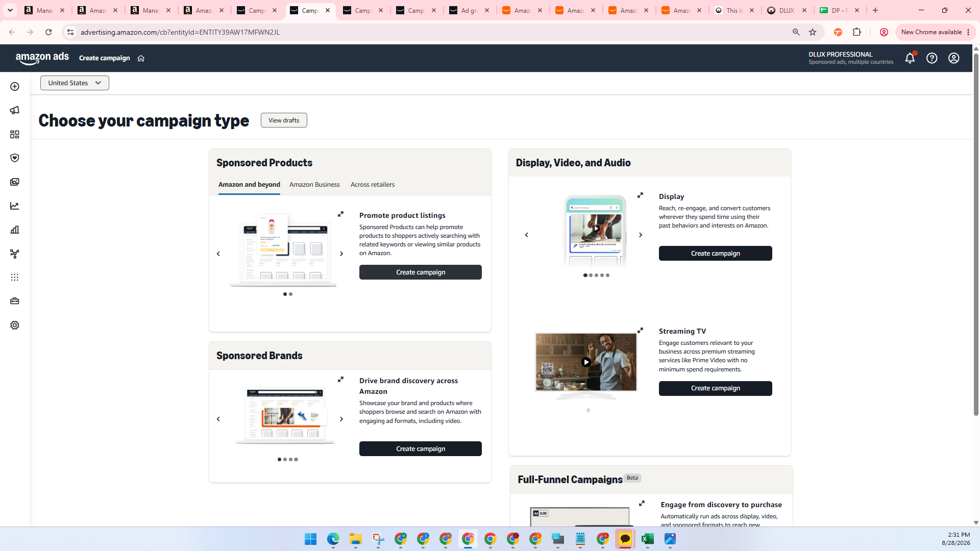This screenshot has width=980, height=551.
Task: Create a Streaming TV campaign
Action: pos(716,388)
